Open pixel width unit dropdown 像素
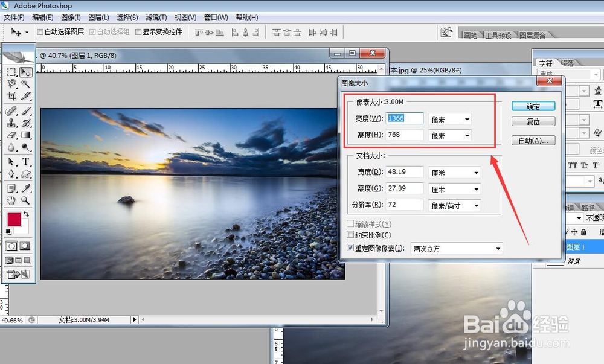Viewport: 604px width, 364px height. [450, 120]
